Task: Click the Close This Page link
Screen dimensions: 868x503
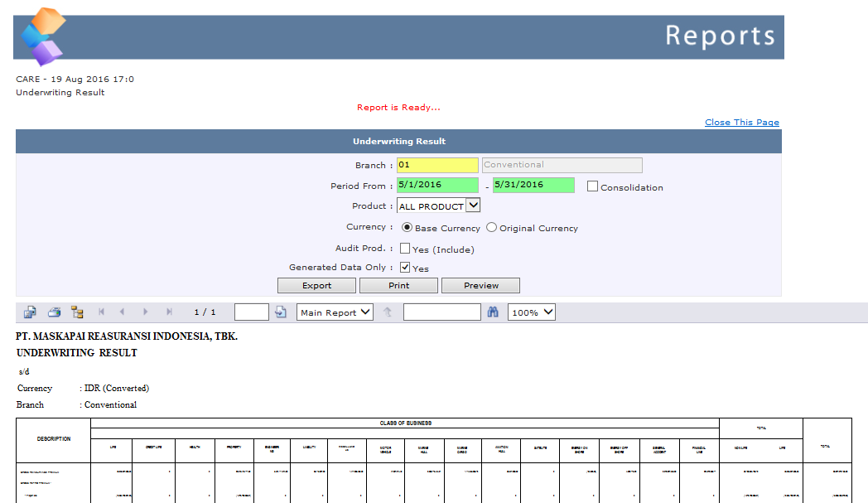Action: [x=741, y=122]
